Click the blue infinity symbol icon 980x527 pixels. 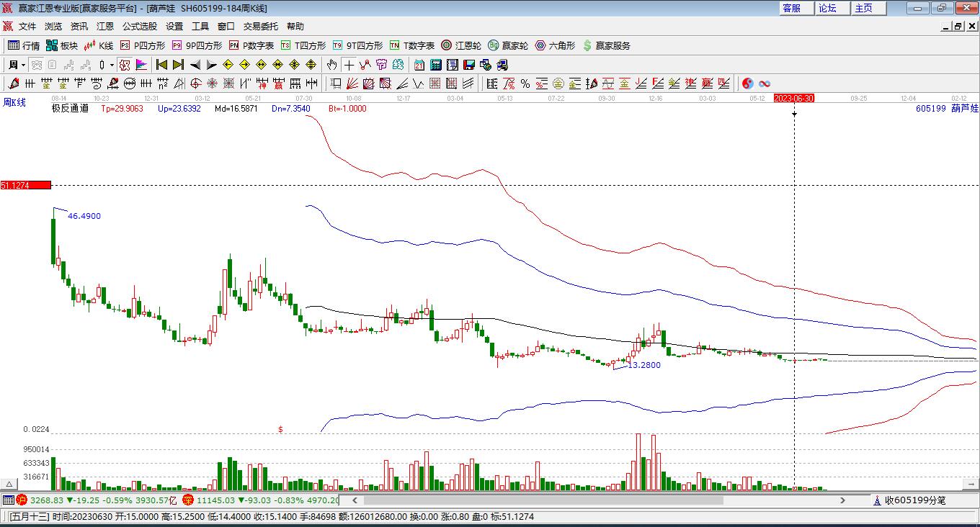coord(765,84)
